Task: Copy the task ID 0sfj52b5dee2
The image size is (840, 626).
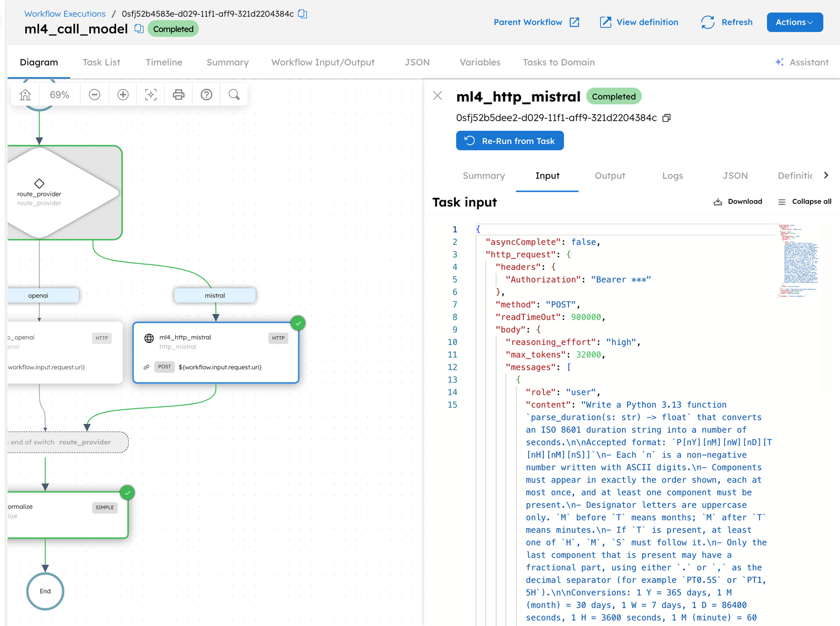Action: click(667, 118)
